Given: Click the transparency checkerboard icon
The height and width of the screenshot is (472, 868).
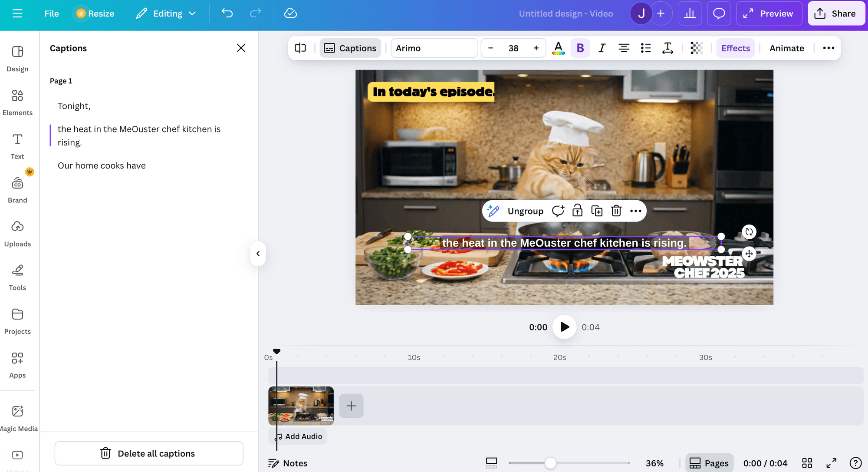Looking at the screenshot, I should (x=696, y=48).
